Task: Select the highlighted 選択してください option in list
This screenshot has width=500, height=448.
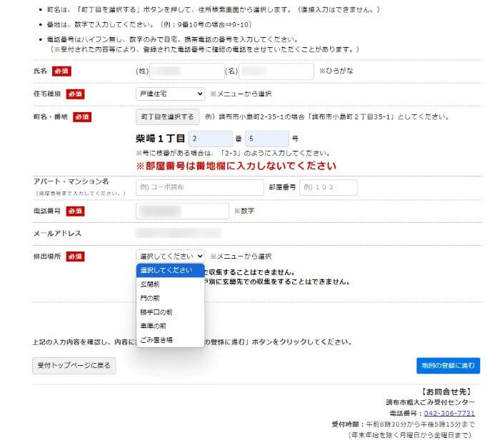Action: tap(170, 270)
